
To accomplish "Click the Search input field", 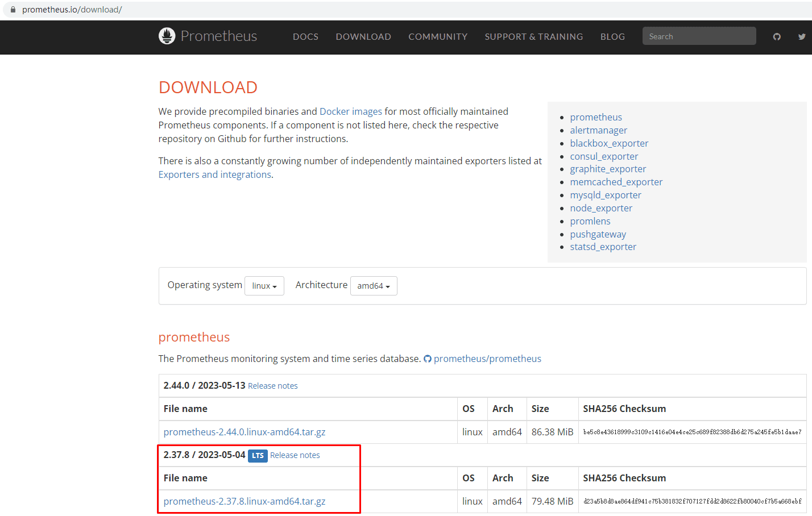I will coord(699,36).
